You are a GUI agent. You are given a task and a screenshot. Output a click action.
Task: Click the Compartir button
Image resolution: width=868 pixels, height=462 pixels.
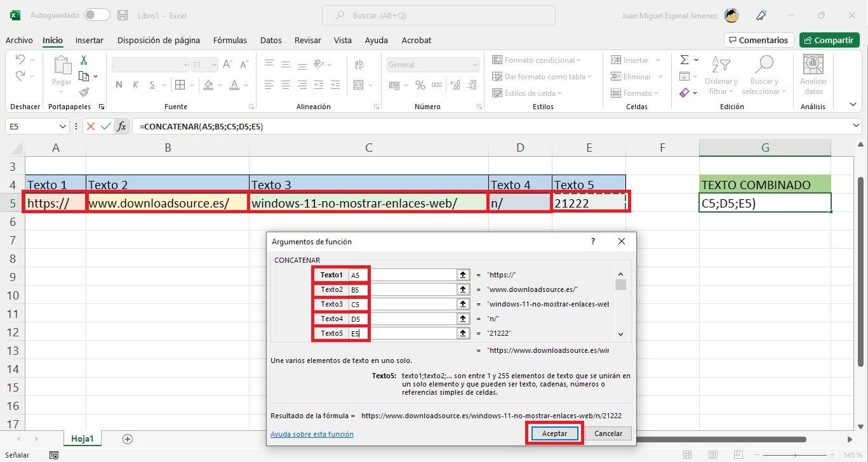coord(829,40)
